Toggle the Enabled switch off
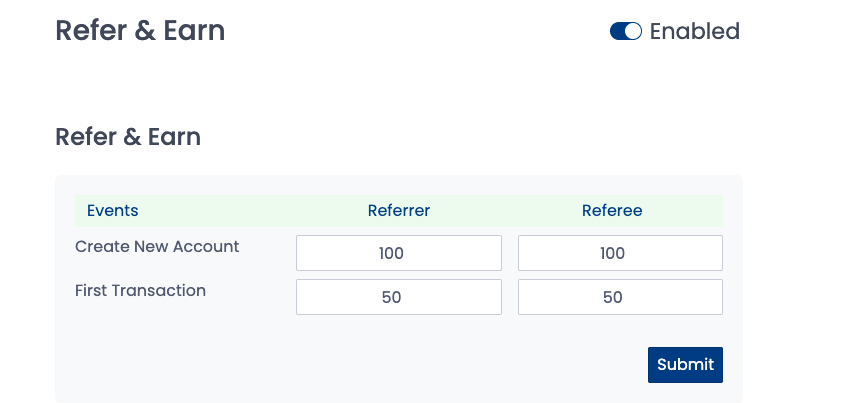This screenshot has height=403, width=853. click(625, 31)
